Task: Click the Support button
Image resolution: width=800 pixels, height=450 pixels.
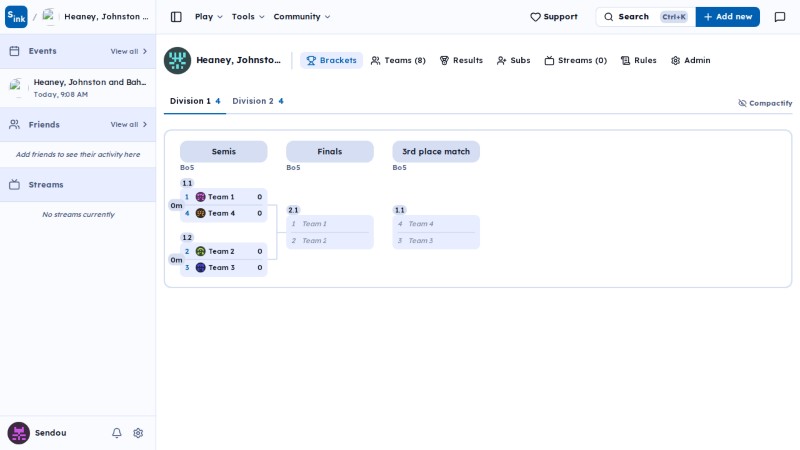Action: click(554, 17)
